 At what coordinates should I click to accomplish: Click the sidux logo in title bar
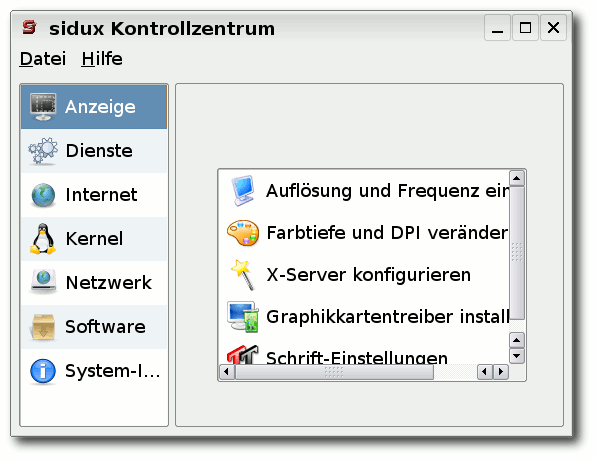(29, 27)
